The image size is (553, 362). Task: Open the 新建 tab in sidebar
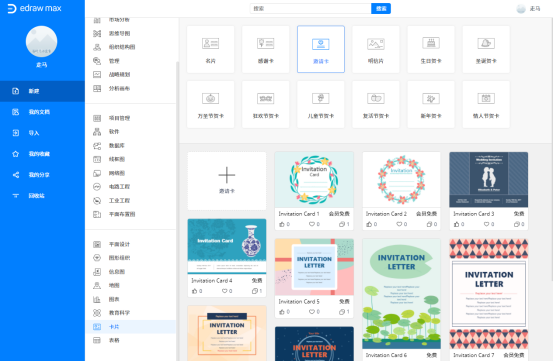pos(42,91)
